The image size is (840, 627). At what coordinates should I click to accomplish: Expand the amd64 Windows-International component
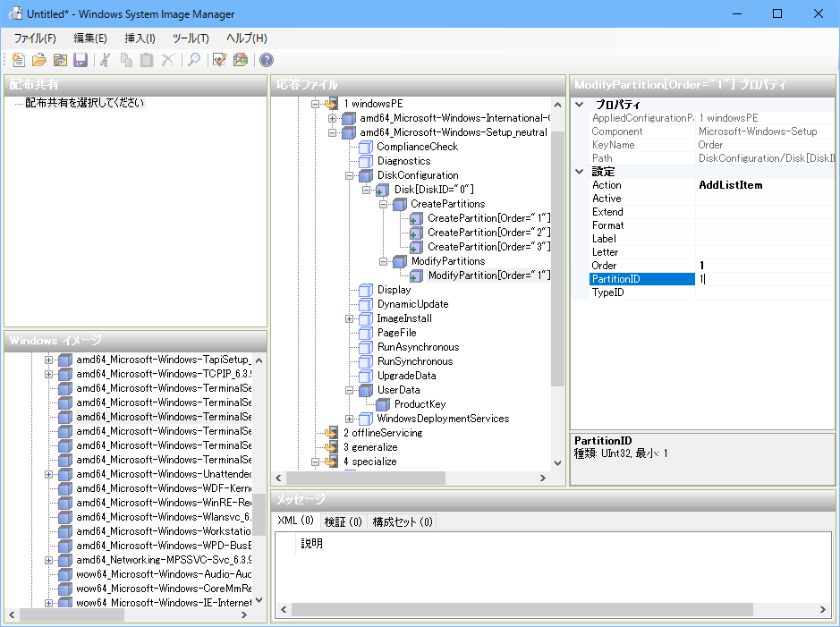[x=332, y=118]
